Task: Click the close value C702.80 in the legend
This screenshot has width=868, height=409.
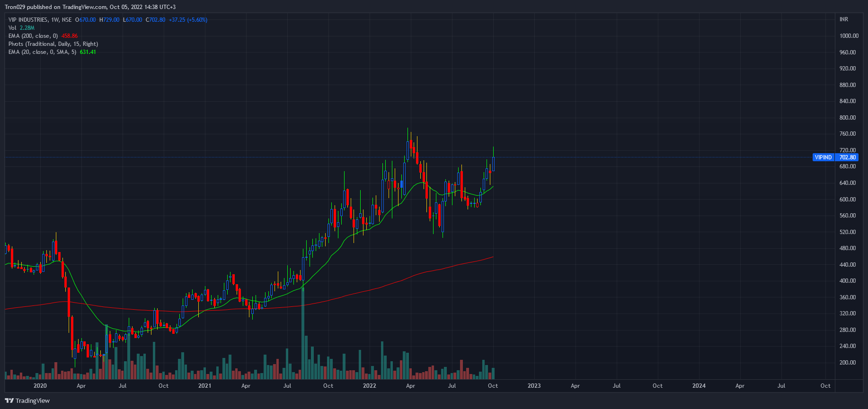Action: 156,20
